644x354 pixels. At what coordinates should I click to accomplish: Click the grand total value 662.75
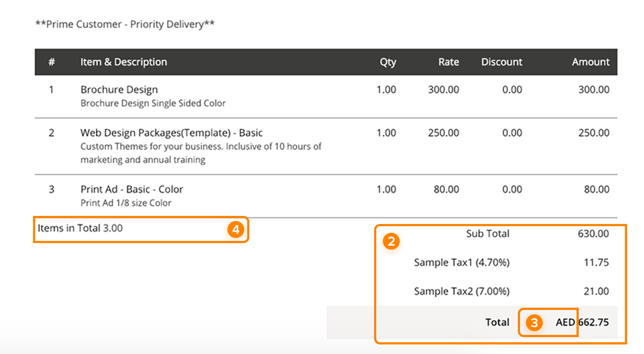point(594,322)
